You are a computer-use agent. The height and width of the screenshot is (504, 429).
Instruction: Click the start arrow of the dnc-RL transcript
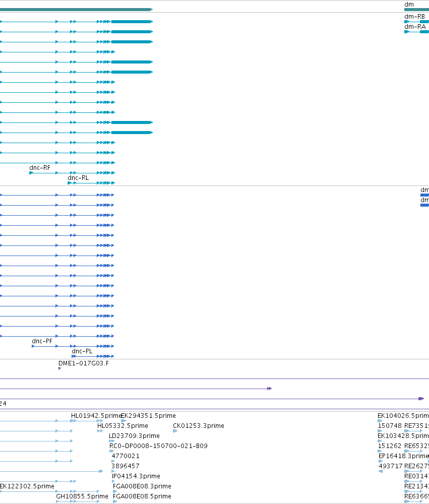[x=70, y=183]
